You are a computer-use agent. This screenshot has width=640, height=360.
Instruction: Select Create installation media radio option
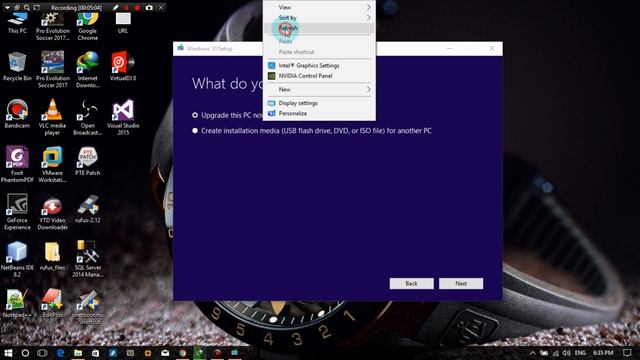click(195, 131)
